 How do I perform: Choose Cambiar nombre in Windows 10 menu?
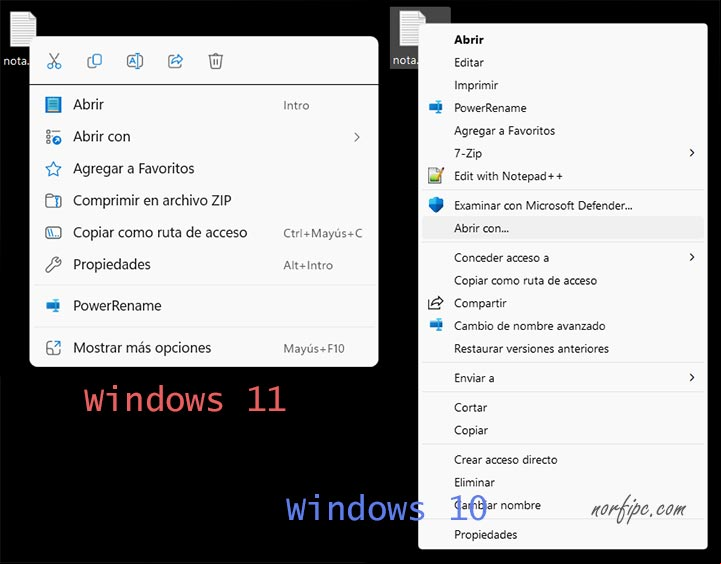tap(563, 505)
